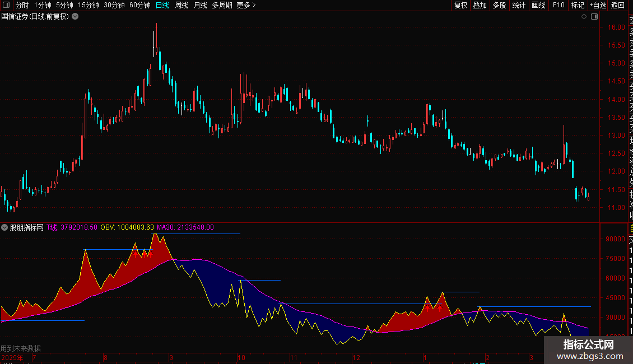Click the 14.00 price axis label
The image size is (633, 364).
616,99
